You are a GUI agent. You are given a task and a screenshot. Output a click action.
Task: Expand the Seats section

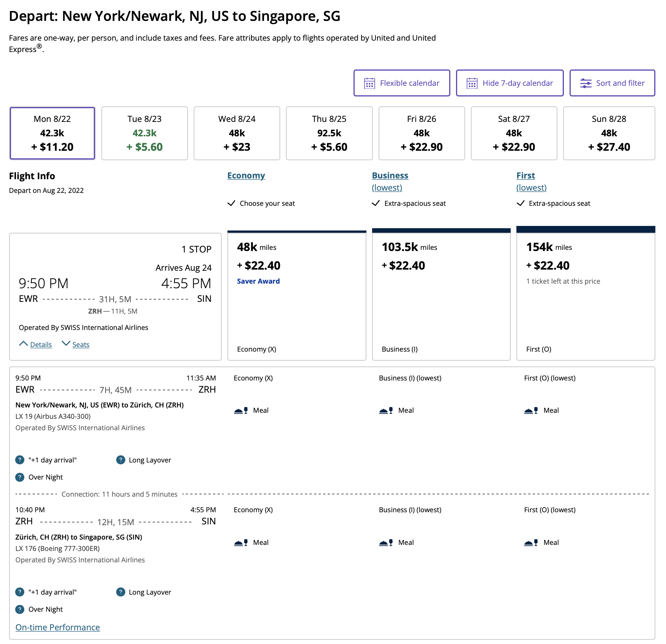coord(76,344)
